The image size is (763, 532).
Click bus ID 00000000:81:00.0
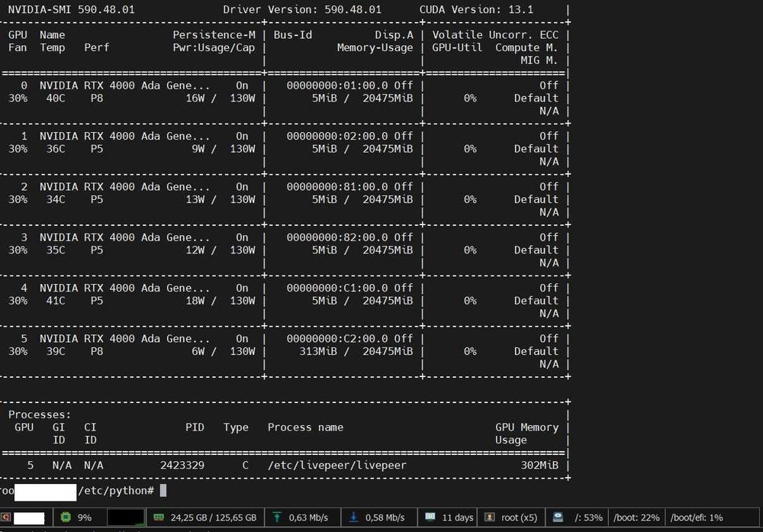click(x=336, y=187)
